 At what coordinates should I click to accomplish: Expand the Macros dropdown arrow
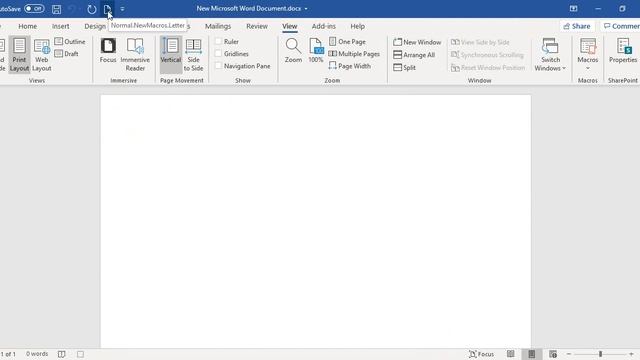point(588,69)
